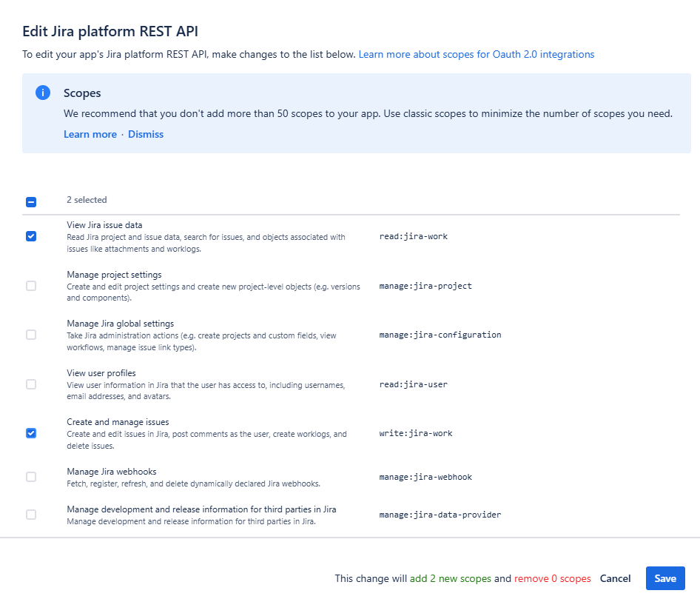The width and height of the screenshot is (700, 599).
Task: Dismiss the Scopes recommendation banner
Action: point(145,134)
